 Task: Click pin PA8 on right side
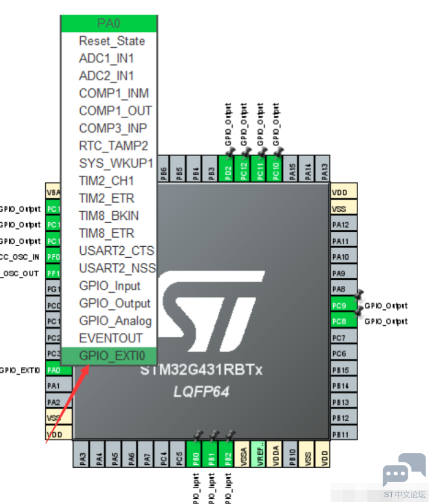pyautogui.click(x=344, y=288)
